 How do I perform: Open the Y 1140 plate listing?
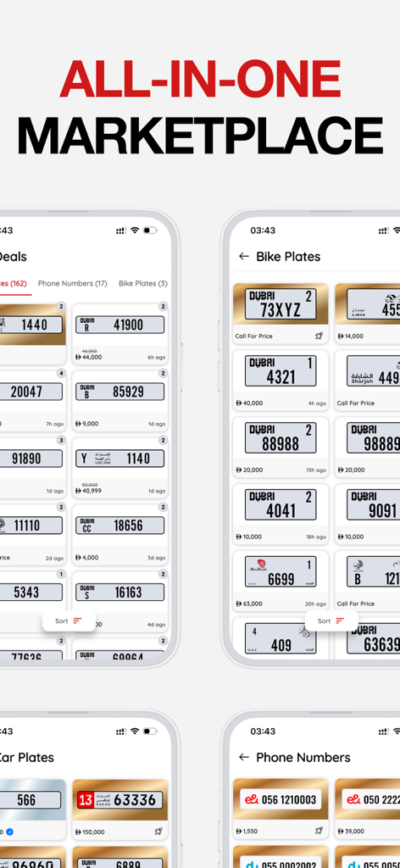(x=120, y=468)
